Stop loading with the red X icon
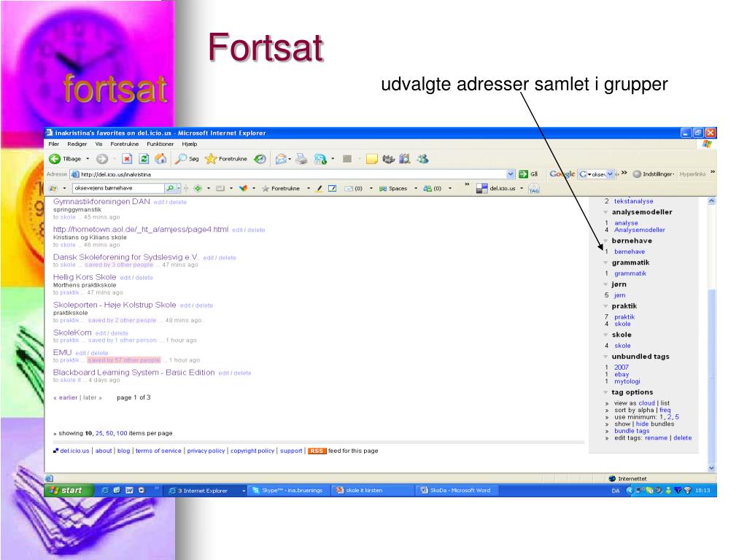Image resolution: width=747 pixels, height=560 pixels. (127, 159)
